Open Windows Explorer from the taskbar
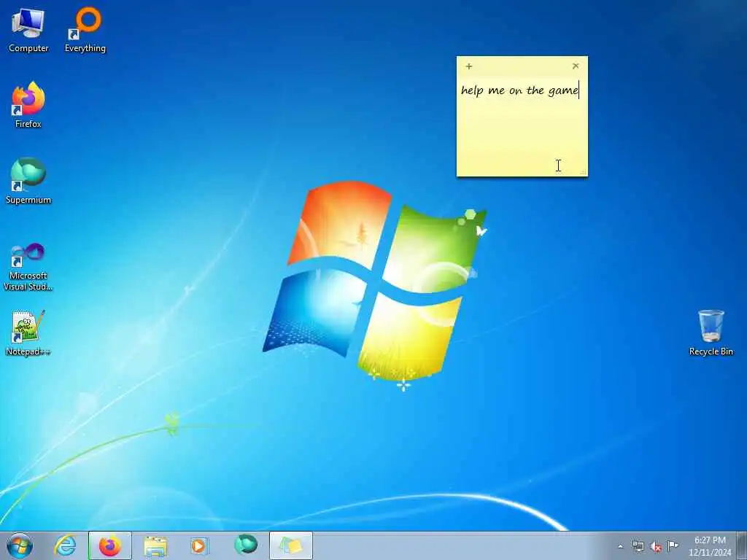747x560 pixels. coord(155,545)
